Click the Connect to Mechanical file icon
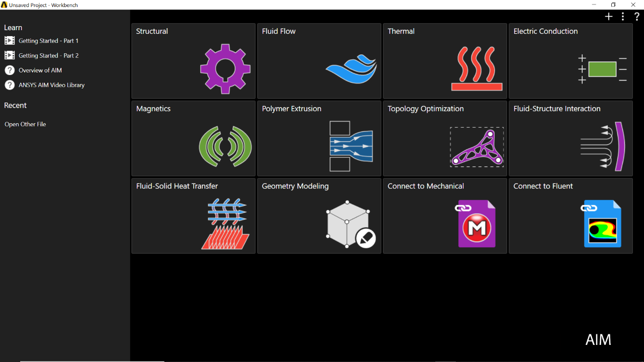Image resolution: width=644 pixels, height=362 pixels. (476, 224)
